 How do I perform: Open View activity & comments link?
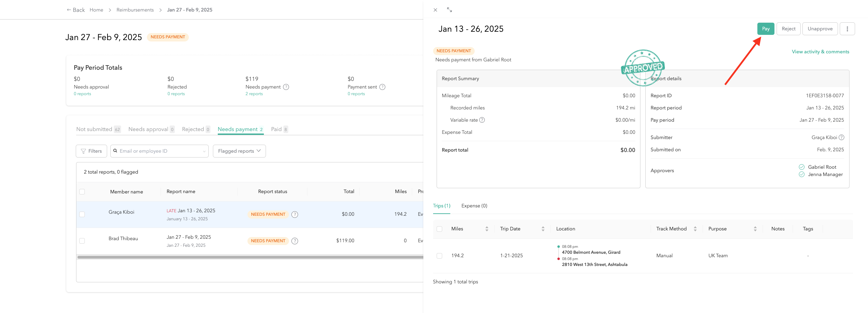(x=820, y=52)
